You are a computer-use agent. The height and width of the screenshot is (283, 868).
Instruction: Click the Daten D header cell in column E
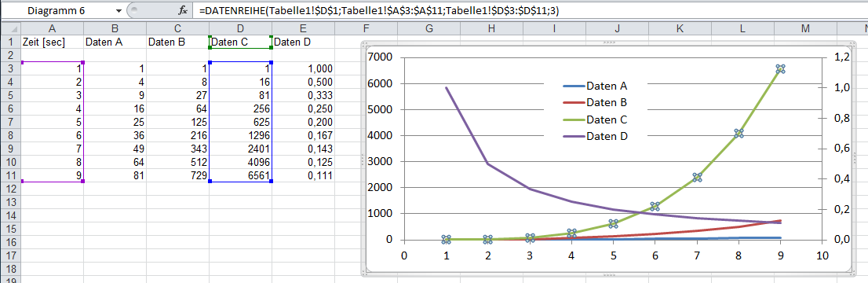pos(303,42)
